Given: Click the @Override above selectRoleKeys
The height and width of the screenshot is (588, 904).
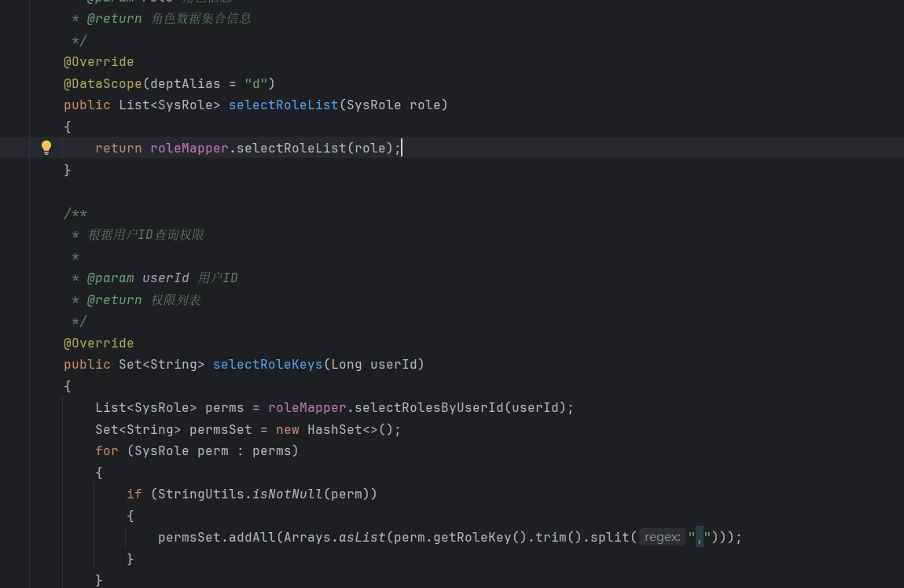Looking at the screenshot, I should point(98,343).
